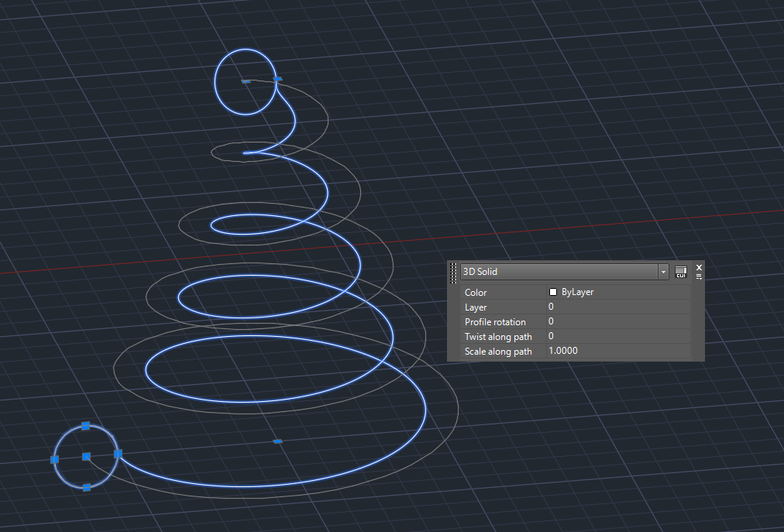Select the grip on the top circle's right edge
Screen dimensions: 784x532
coord(278,79)
